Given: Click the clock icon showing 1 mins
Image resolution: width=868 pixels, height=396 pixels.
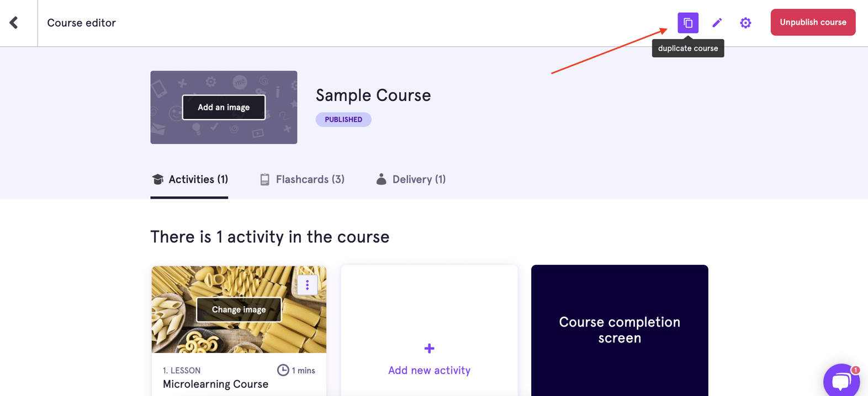Looking at the screenshot, I should (x=283, y=370).
